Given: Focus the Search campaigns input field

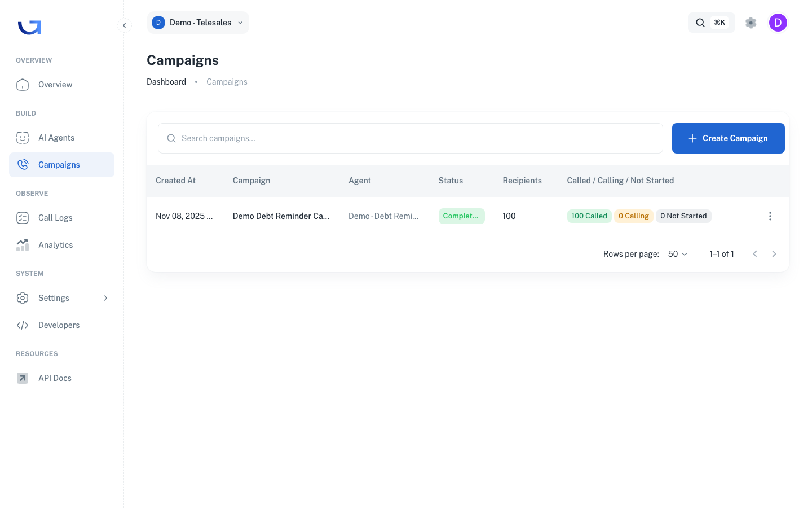Looking at the screenshot, I should (411, 138).
